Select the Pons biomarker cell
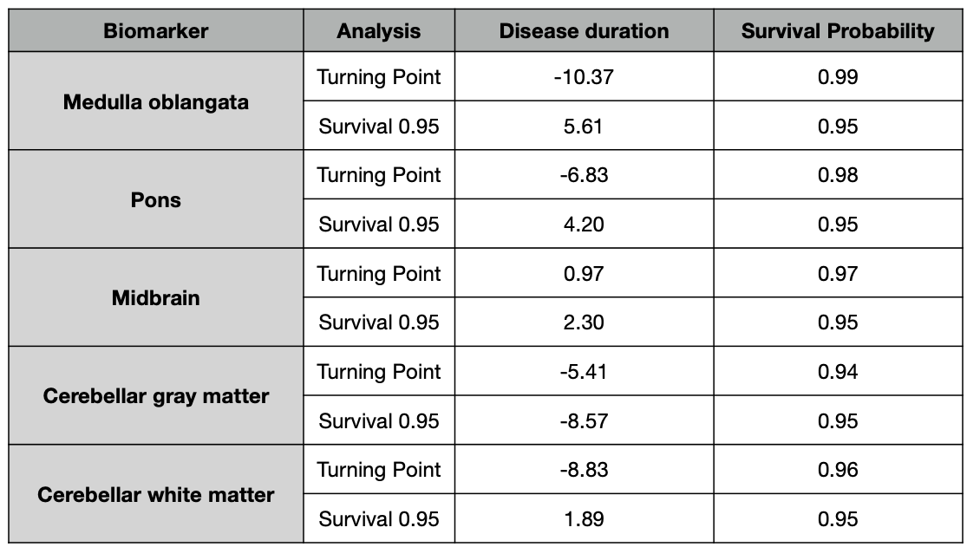The height and width of the screenshot is (560, 980). (156, 199)
